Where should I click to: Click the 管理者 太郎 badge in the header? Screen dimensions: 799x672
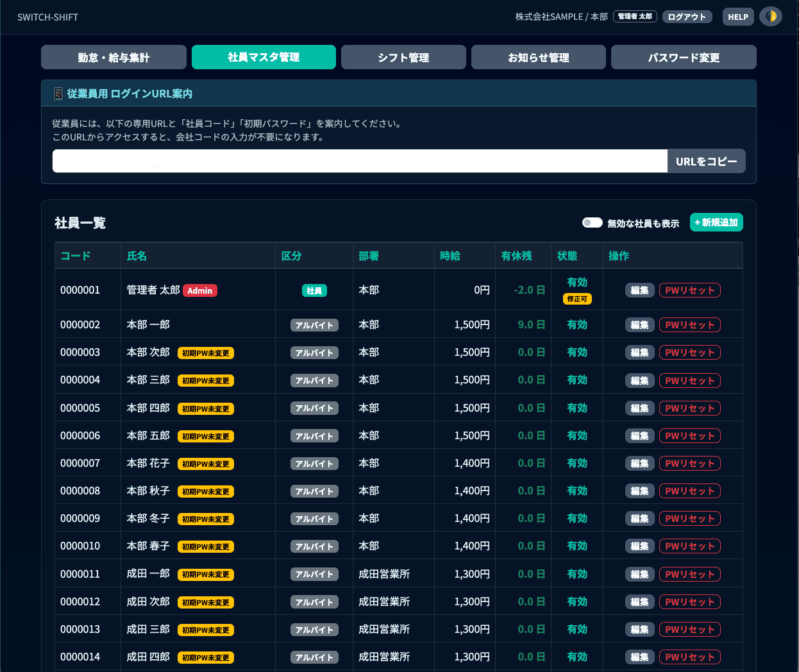pyautogui.click(x=634, y=17)
